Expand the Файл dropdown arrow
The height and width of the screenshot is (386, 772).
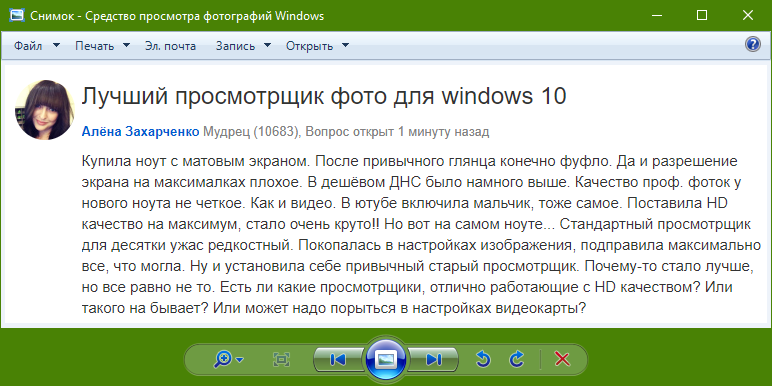point(56,45)
